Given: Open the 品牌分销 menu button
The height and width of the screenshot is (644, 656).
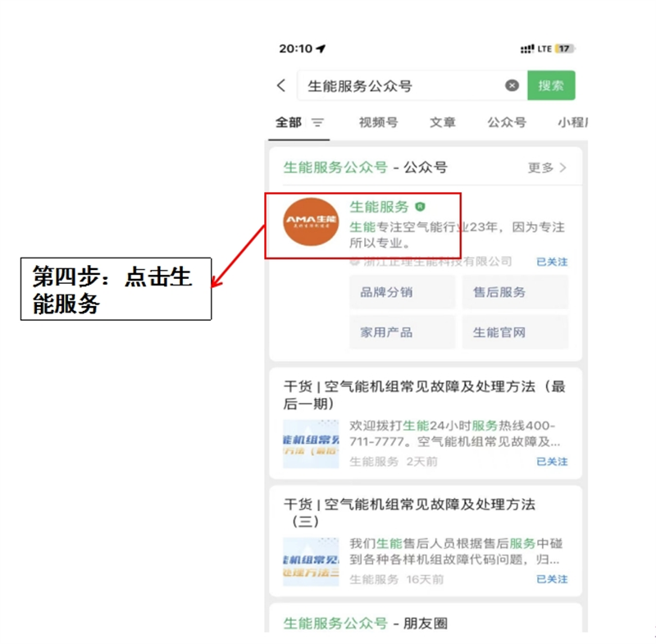Looking at the screenshot, I should pos(402,292).
